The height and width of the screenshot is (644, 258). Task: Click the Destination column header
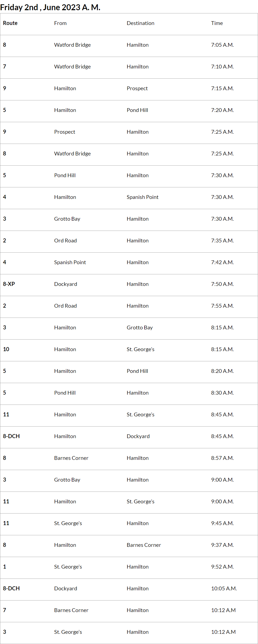point(140,23)
